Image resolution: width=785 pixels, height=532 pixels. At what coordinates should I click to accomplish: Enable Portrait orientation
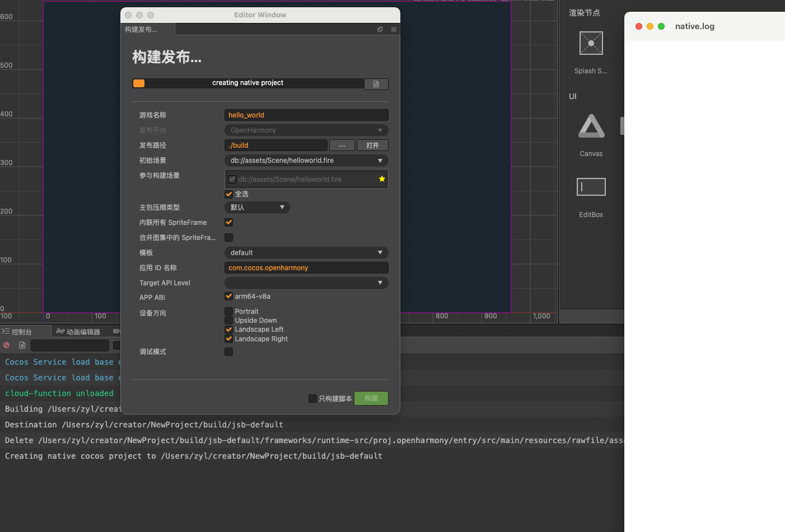point(229,312)
